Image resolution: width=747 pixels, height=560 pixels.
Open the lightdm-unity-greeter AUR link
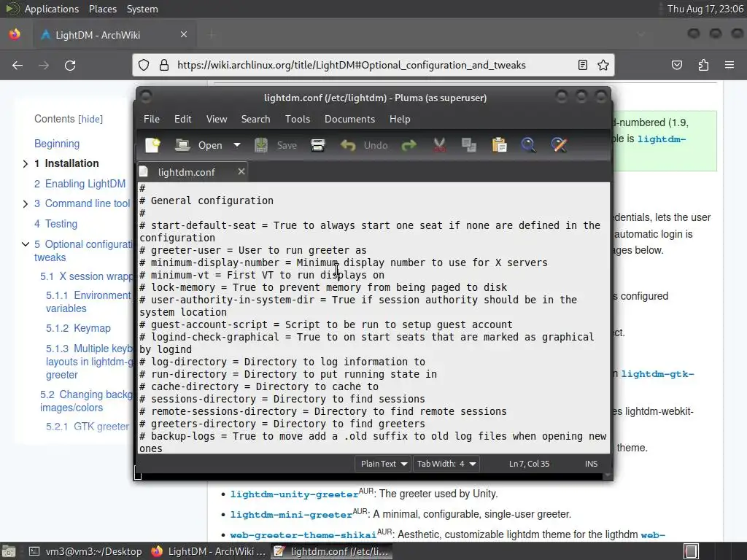click(295, 494)
